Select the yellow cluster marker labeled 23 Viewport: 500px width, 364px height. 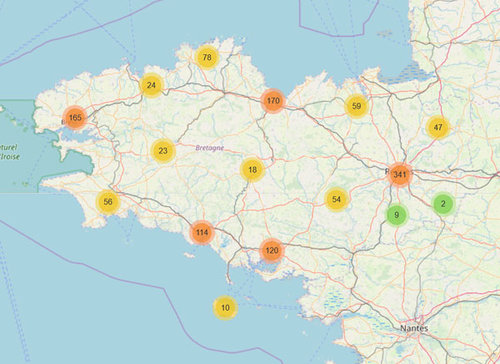tap(163, 151)
